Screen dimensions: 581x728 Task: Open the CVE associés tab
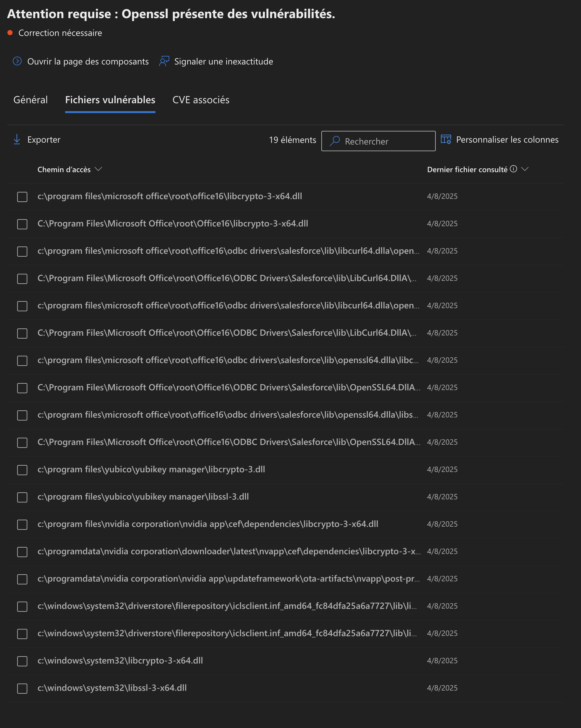[x=201, y=100]
